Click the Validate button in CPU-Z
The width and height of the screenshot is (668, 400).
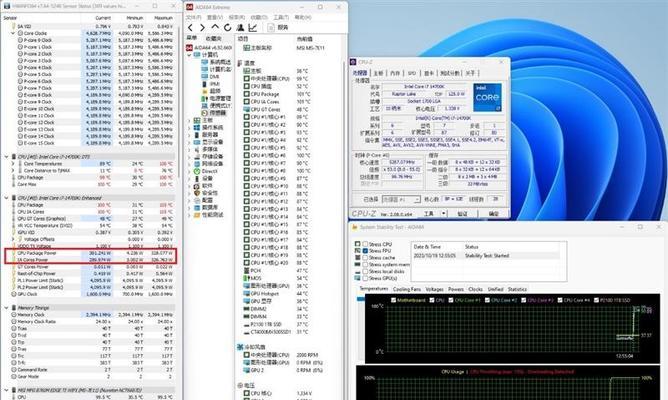pos(462,213)
